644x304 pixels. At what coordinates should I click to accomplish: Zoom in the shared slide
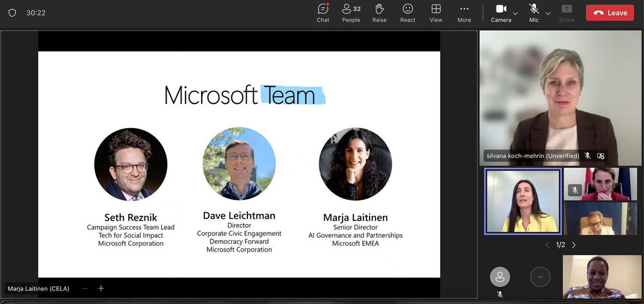[x=101, y=288]
